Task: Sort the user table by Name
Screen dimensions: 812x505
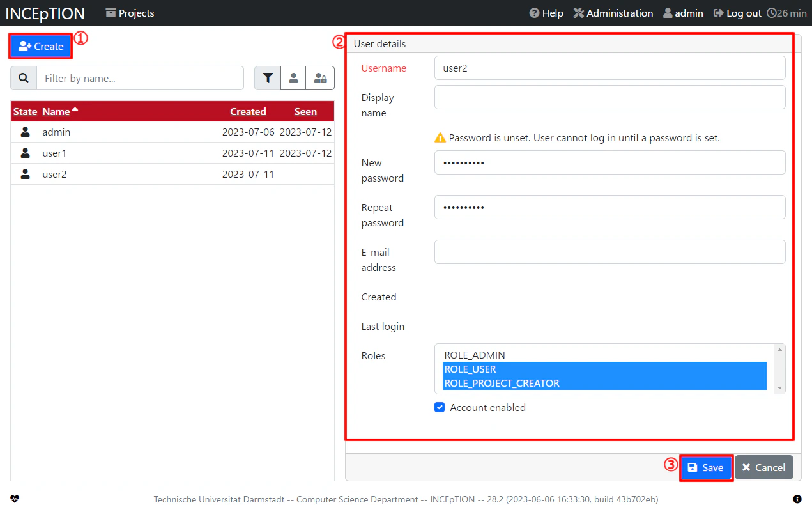Action: (x=56, y=111)
